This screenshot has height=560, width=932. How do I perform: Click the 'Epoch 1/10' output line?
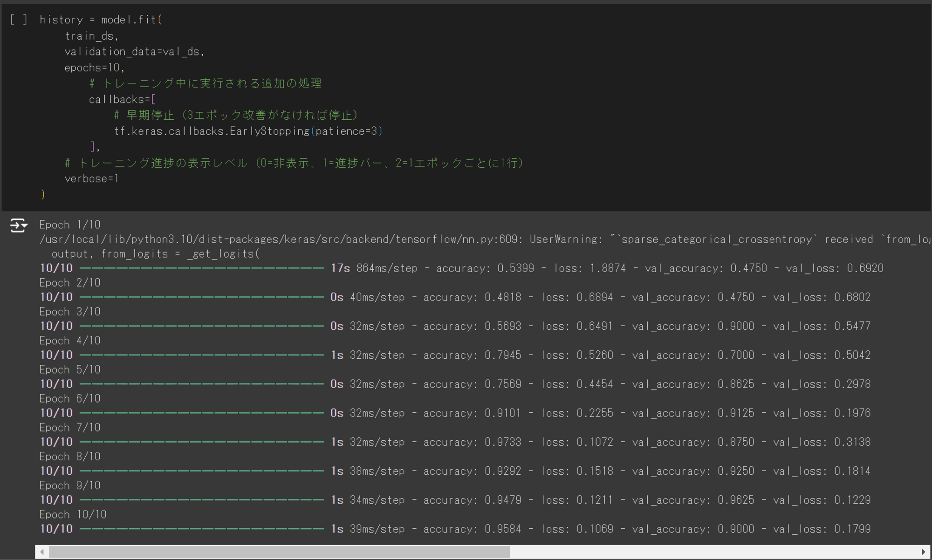pos(70,225)
